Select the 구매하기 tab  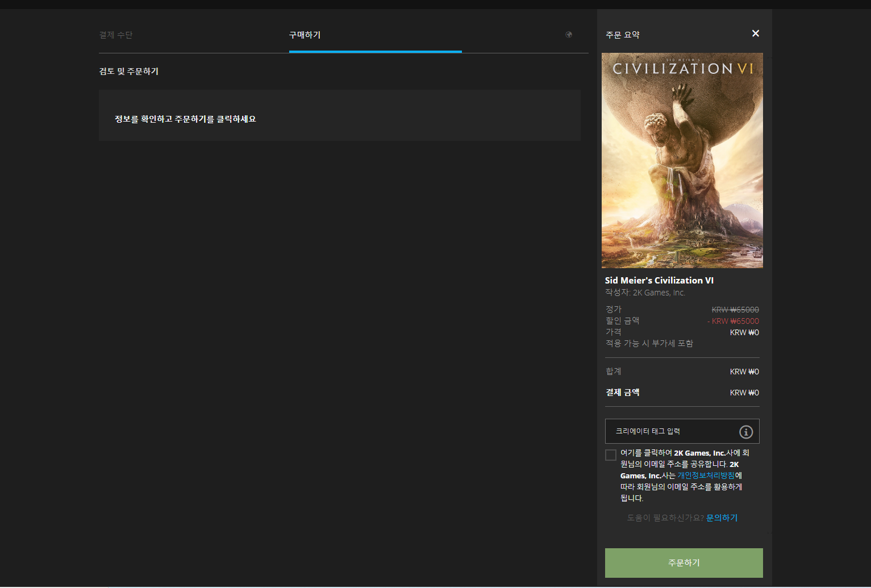[305, 35]
